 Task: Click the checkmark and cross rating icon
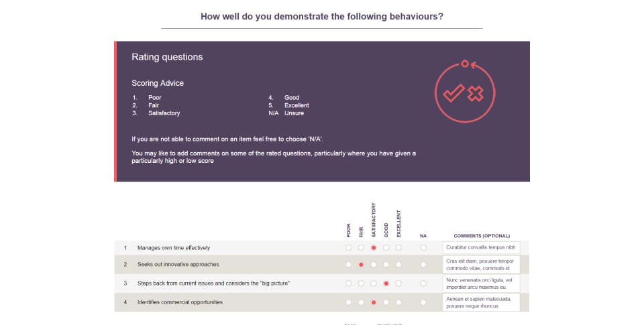pos(464,92)
